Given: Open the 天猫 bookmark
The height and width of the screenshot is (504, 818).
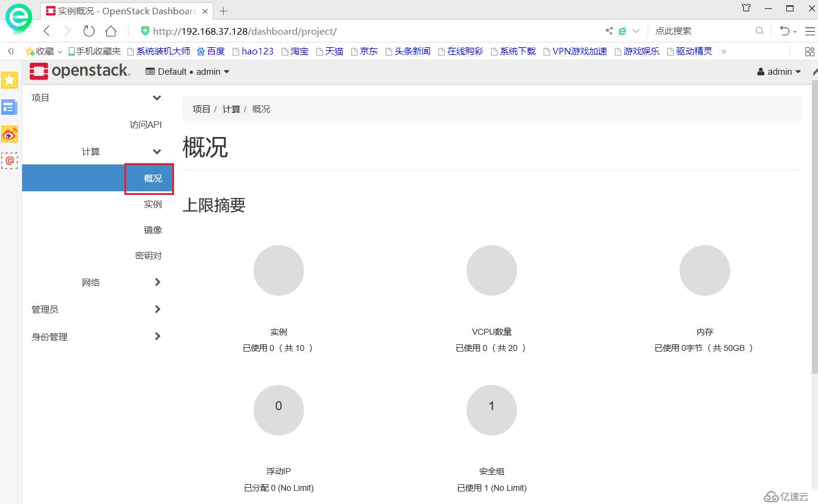Looking at the screenshot, I should (329, 51).
